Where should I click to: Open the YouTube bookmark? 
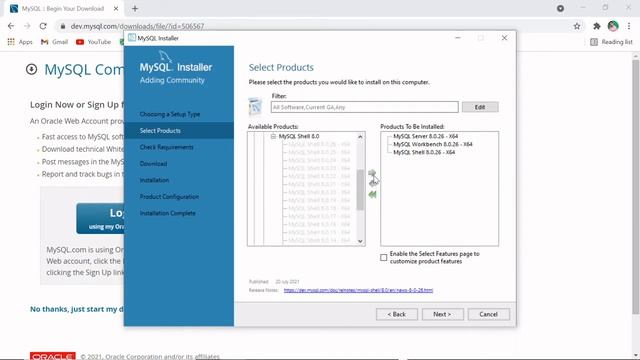93,42
